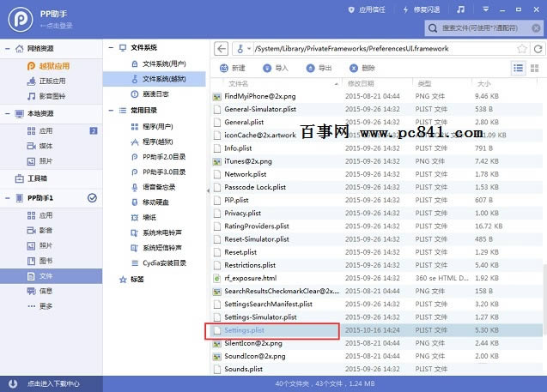Screen dimensions: 547x392
Task: Open 系统来电铃声 directory
Action: pos(156,232)
